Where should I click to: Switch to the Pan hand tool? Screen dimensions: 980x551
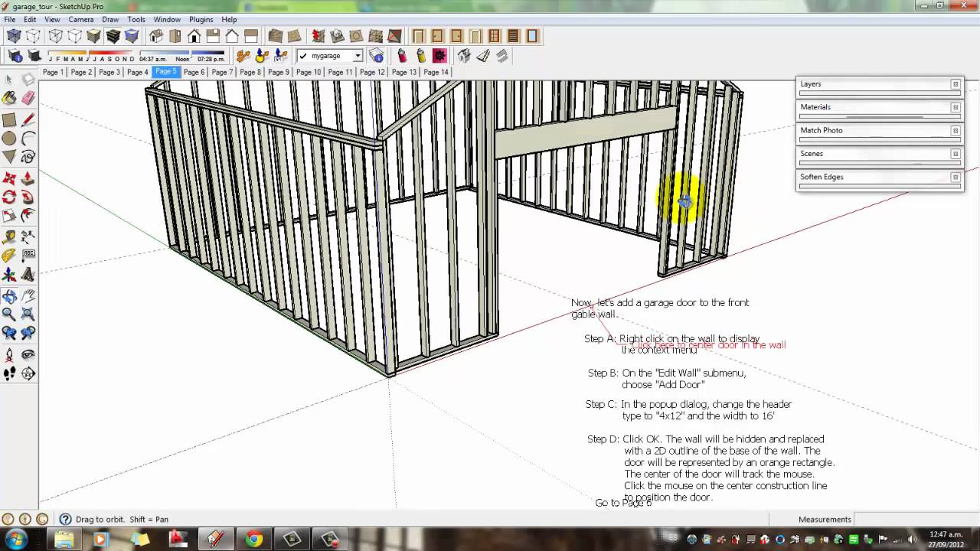(28, 296)
